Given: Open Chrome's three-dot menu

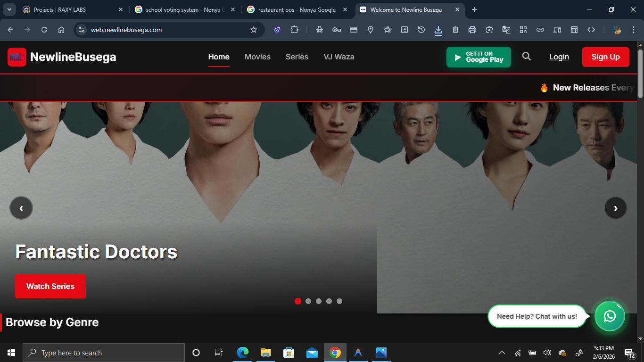Looking at the screenshot, I should tap(633, 30).
